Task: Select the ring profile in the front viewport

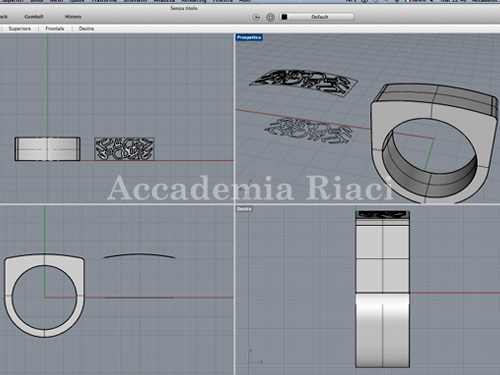Action: (x=44, y=296)
